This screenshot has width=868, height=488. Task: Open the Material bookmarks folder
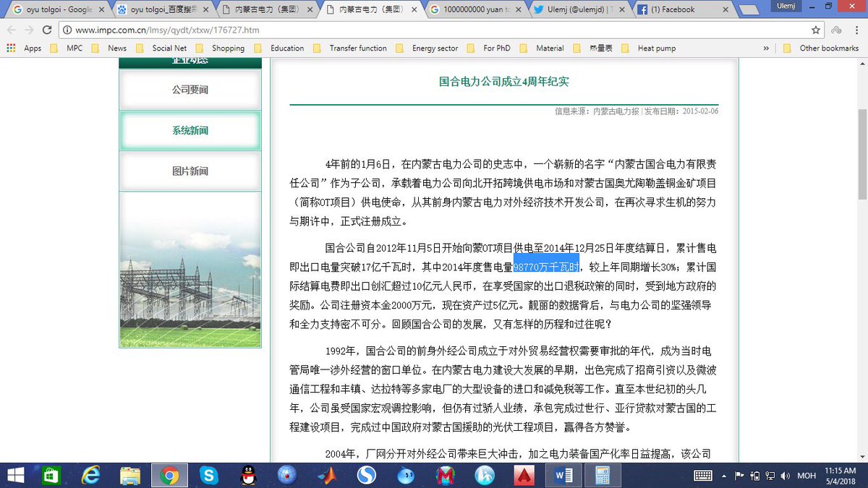[542, 48]
